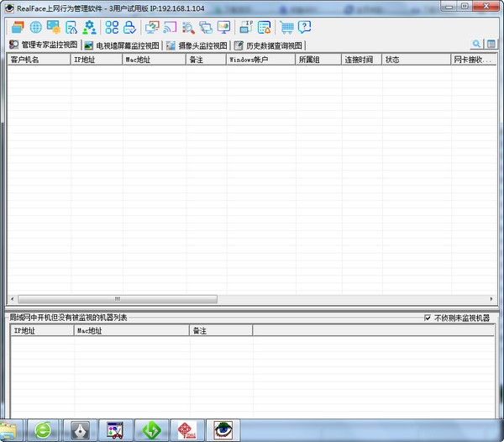Screen dimensions: 504x442
Task: Select the 历史数据查询视图 tab
Action: 268,45
